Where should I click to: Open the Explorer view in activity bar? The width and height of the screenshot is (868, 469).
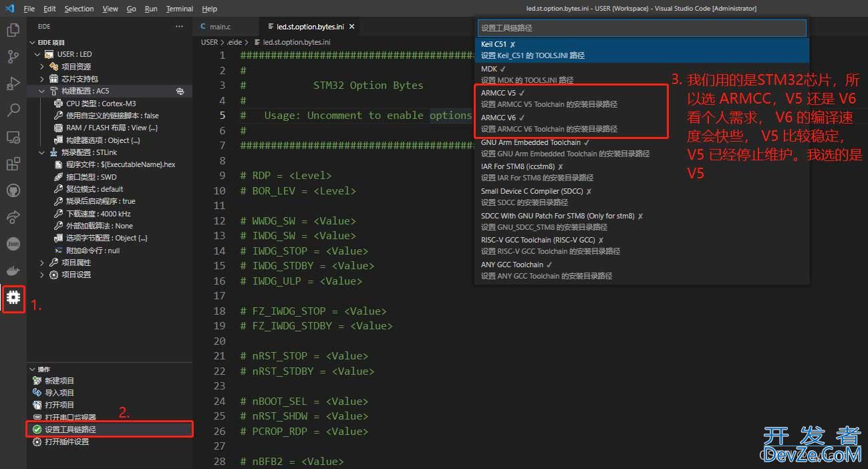pos(13,30)
